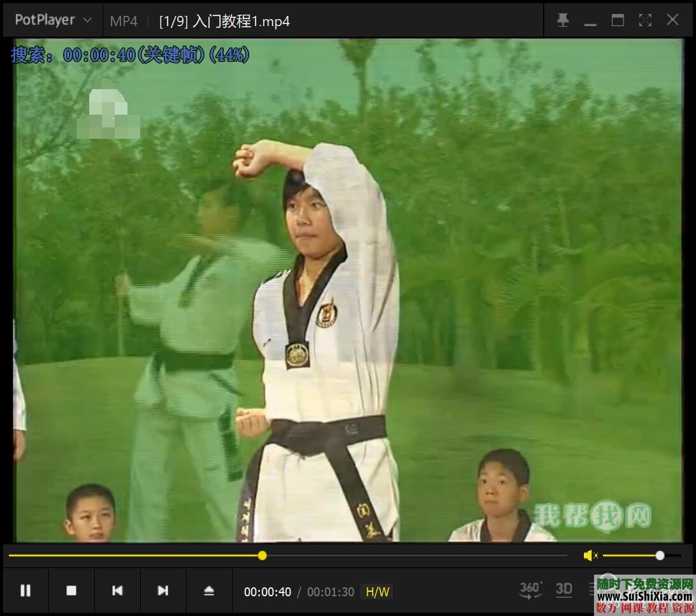Viewport: 696px width, 616px height.
Task: Click the file title 入门教程1.mp4
Action: (224, 21)
